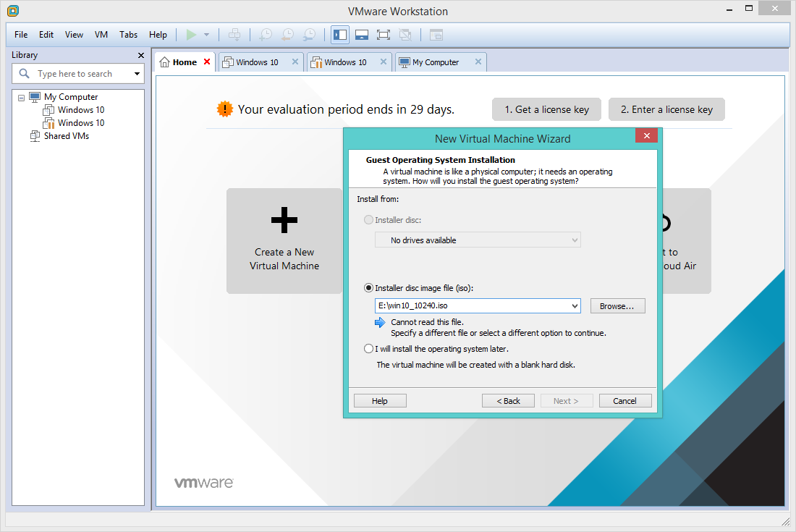The width and height of the screenshot is (796, 532).
Task: Click the console view icon at toolbar end
Action: 436,35
